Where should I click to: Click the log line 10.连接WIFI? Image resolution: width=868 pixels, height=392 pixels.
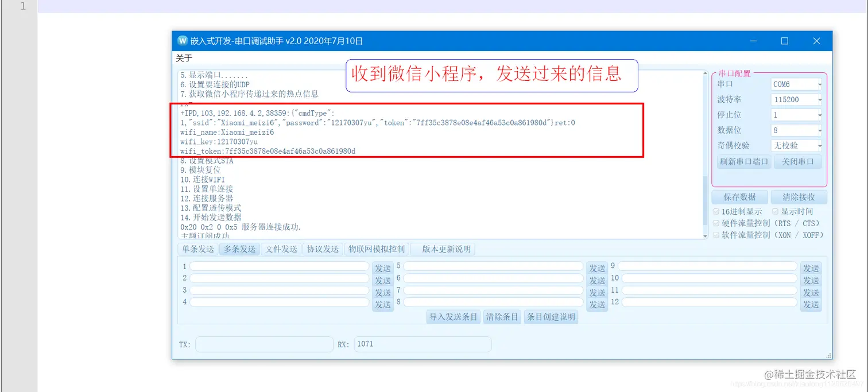coord(202,180)
